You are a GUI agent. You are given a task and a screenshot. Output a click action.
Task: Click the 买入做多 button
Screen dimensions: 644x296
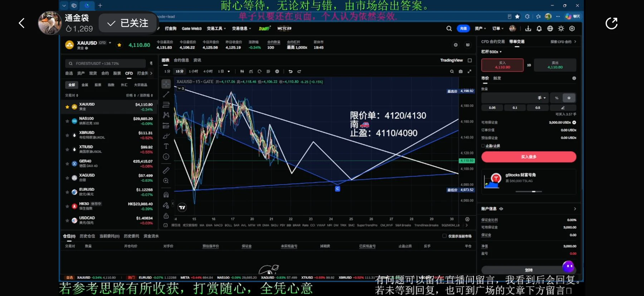click(528, 157)
